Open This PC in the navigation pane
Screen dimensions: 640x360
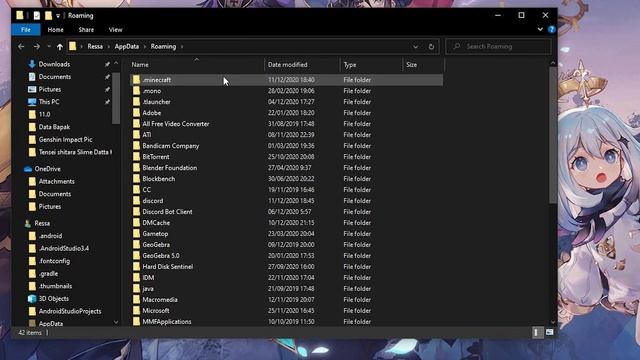(x=49, y=102)
